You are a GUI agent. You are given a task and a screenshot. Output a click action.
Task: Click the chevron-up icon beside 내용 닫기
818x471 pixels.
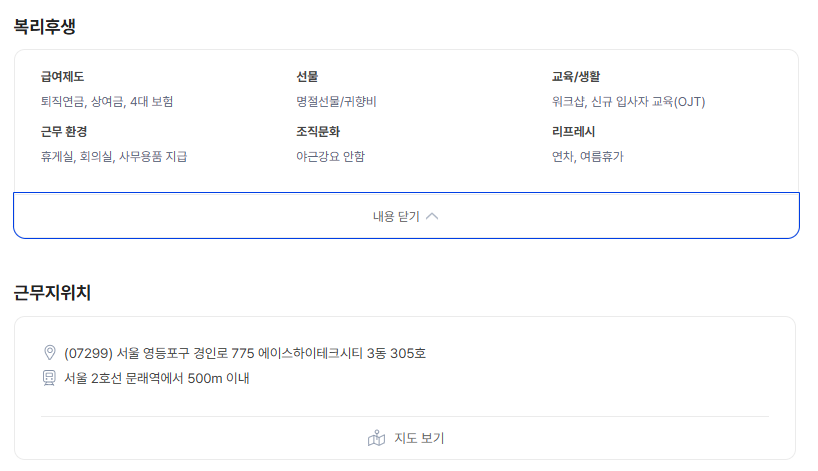[x=432, y=216]
